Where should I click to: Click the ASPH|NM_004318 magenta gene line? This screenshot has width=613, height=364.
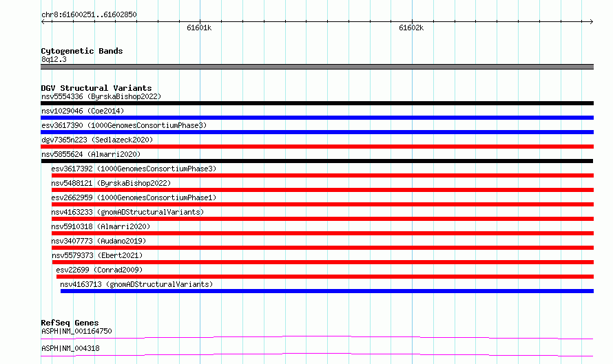click(x=317, y=354)
